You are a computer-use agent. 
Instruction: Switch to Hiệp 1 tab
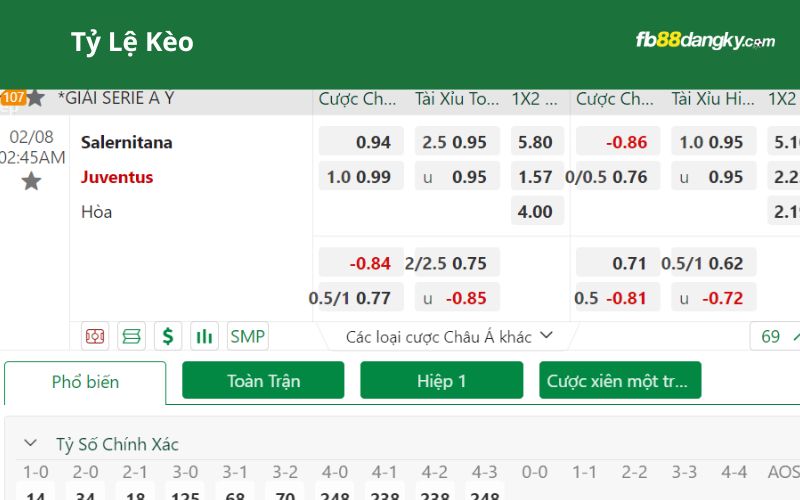(x=441, y=381)
